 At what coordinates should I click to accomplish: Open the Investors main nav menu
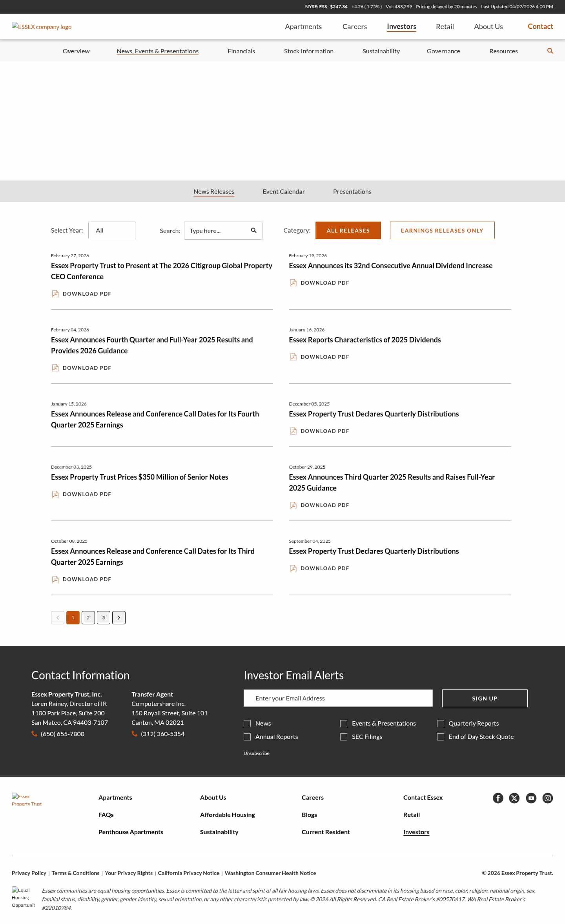tap(401, 26)
